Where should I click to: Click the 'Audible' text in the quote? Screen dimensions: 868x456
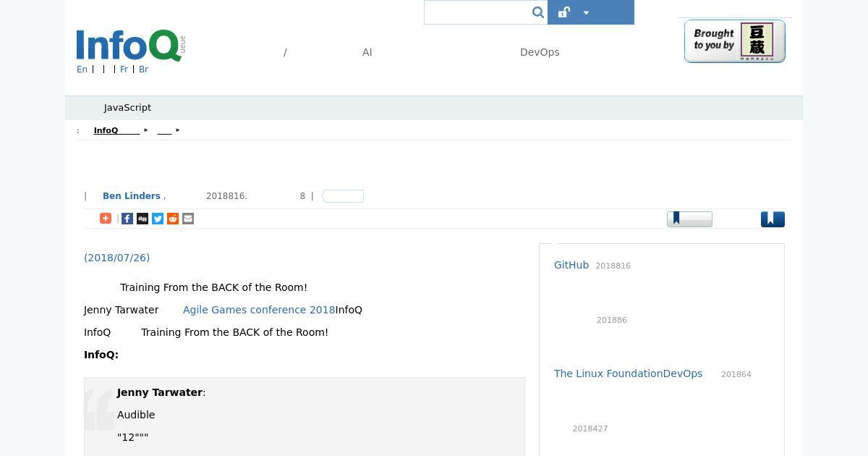pyautogui.click(x=136, y=415)
